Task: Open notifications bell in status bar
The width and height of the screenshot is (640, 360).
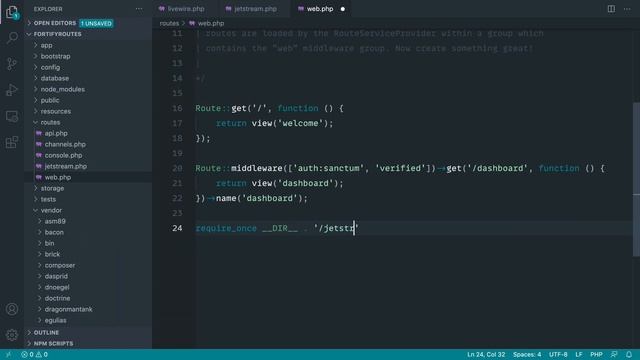Action: point(629,354)
